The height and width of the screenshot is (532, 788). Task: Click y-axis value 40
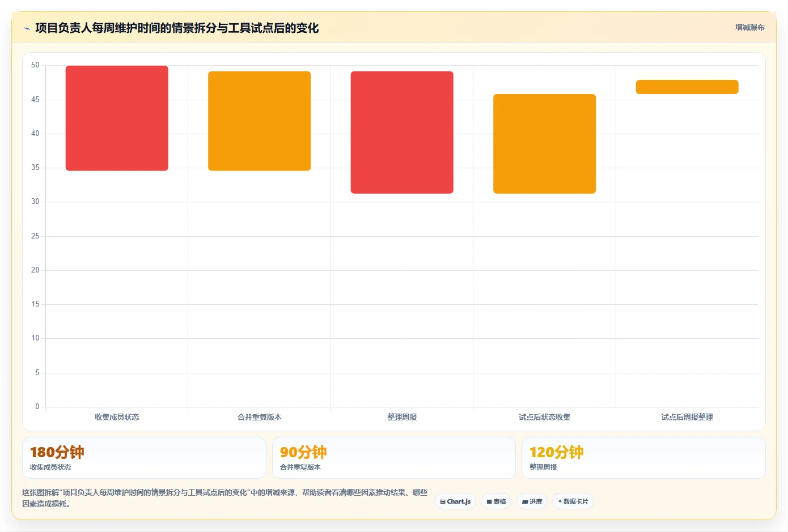(35, 133)
